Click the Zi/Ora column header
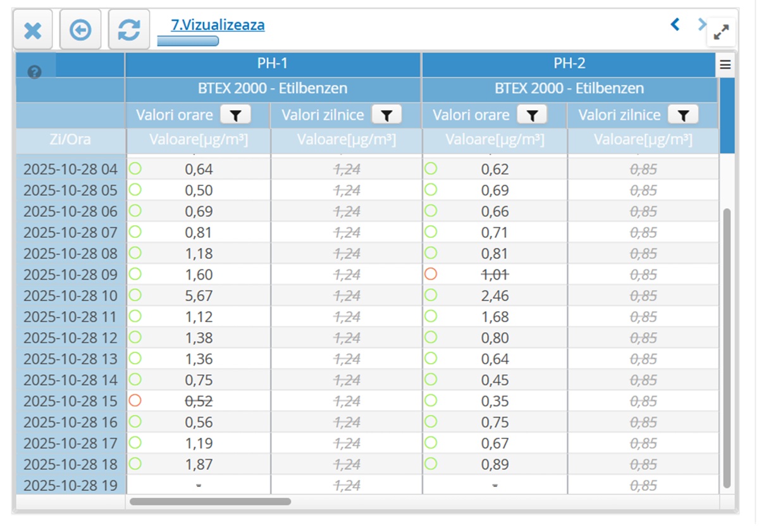759x532 pixels. [70, 140]
